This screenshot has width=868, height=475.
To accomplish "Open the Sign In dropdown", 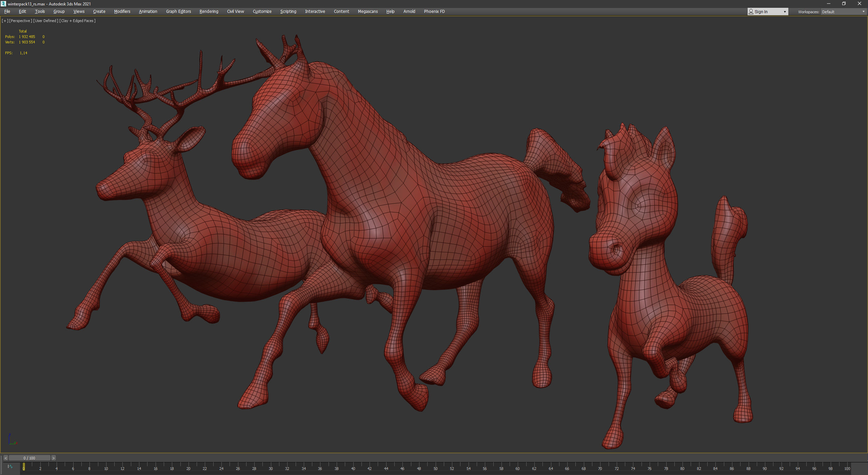I will click(x=767, y=12).
